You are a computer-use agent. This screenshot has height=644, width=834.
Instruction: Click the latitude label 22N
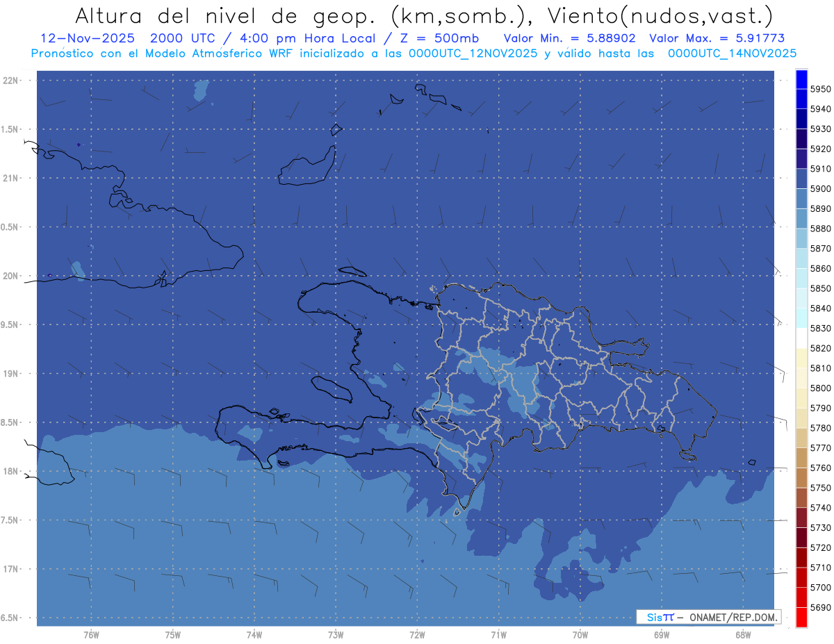(10, 80)
